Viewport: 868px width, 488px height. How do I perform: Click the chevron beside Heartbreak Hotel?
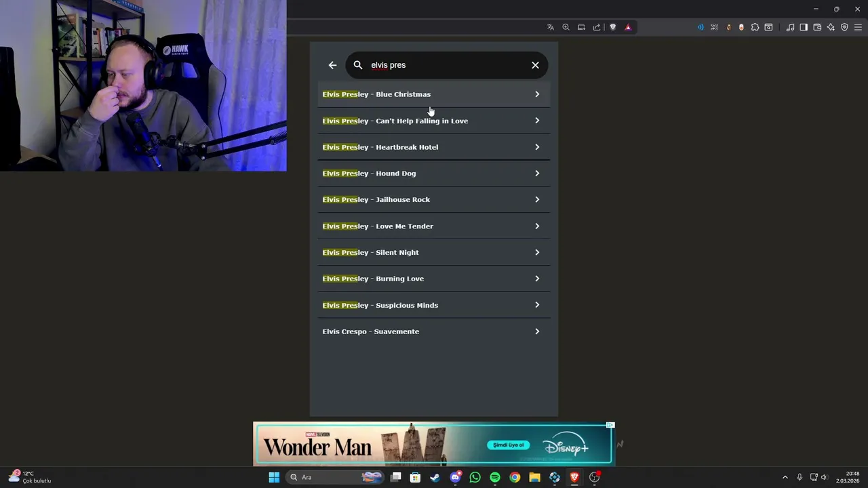coord(537,147)
